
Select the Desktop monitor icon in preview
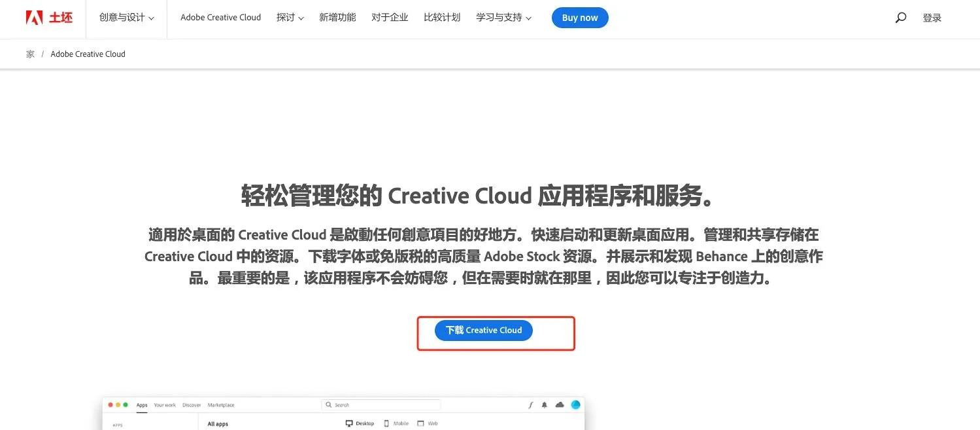pyautogui.click(x=349, y=423)
